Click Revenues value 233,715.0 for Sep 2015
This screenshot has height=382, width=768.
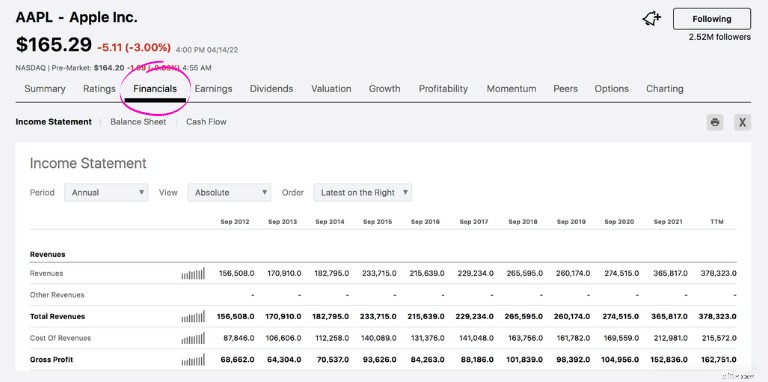coord(379,273)
